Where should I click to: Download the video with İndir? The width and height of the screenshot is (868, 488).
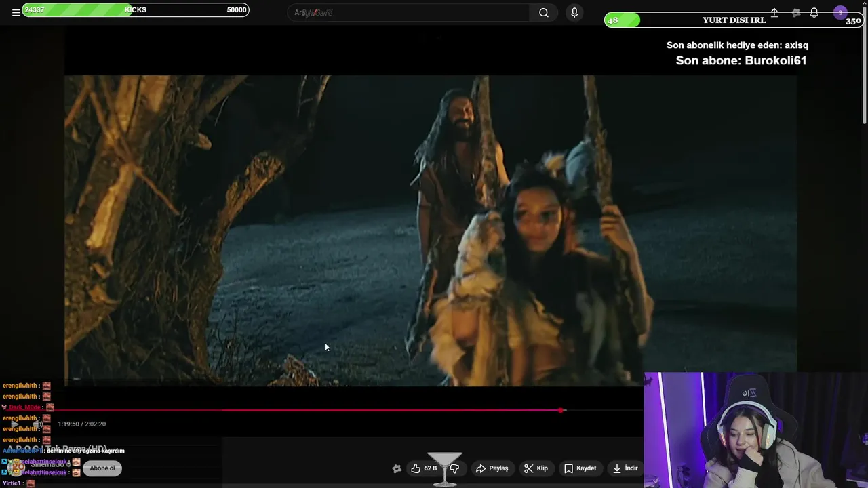tap(625, 468)
